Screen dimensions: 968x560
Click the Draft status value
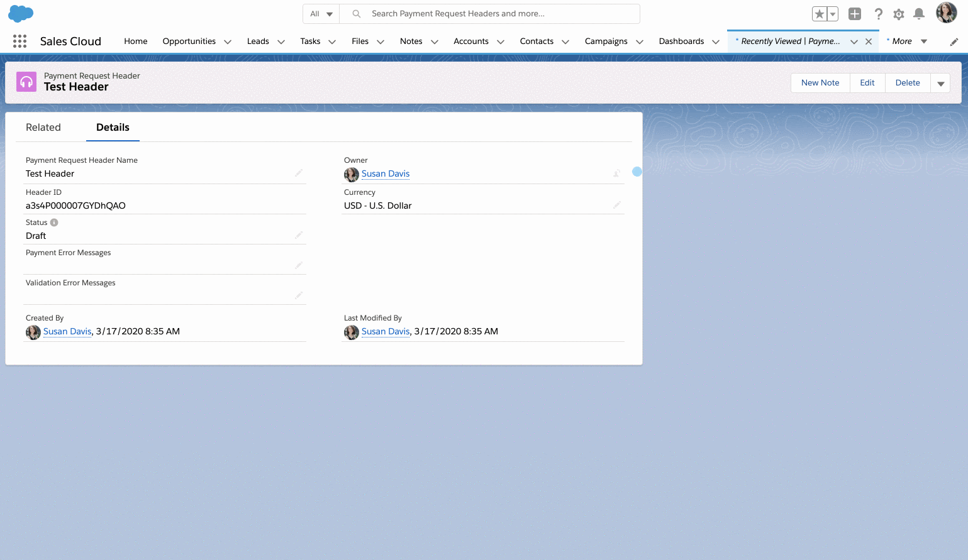point(36,236)
